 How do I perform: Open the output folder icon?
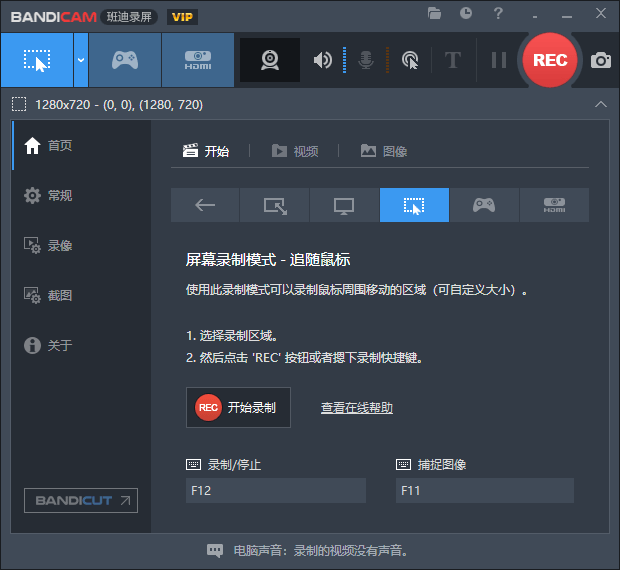[434, 14]
